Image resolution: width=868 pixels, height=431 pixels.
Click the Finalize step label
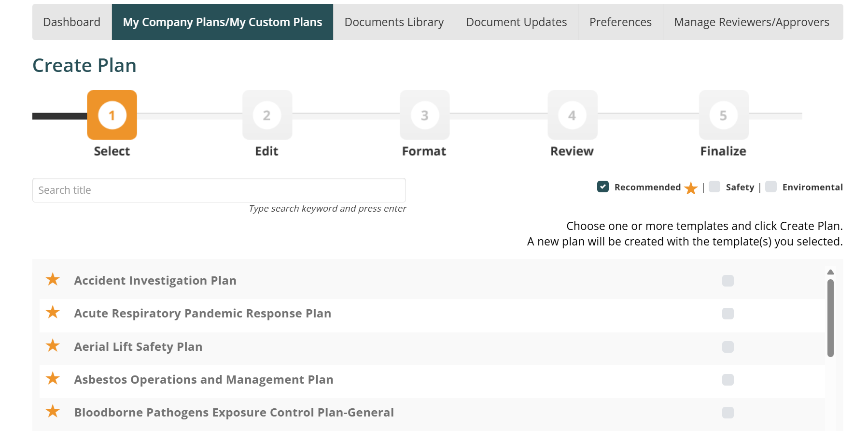(723, 151)
